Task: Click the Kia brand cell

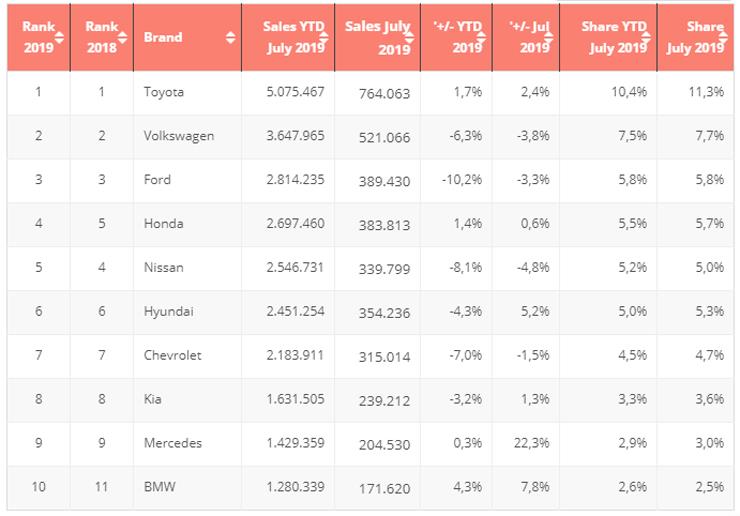Action: tap(153, 400)
